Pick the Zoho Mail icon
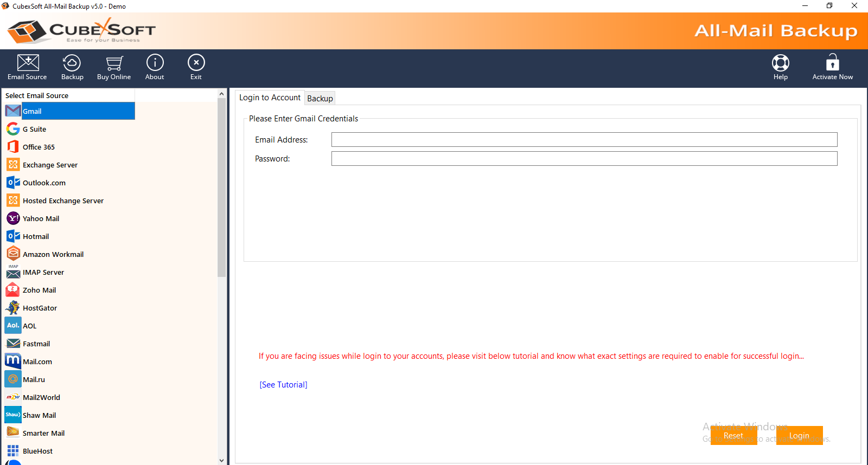 [13, 290]
